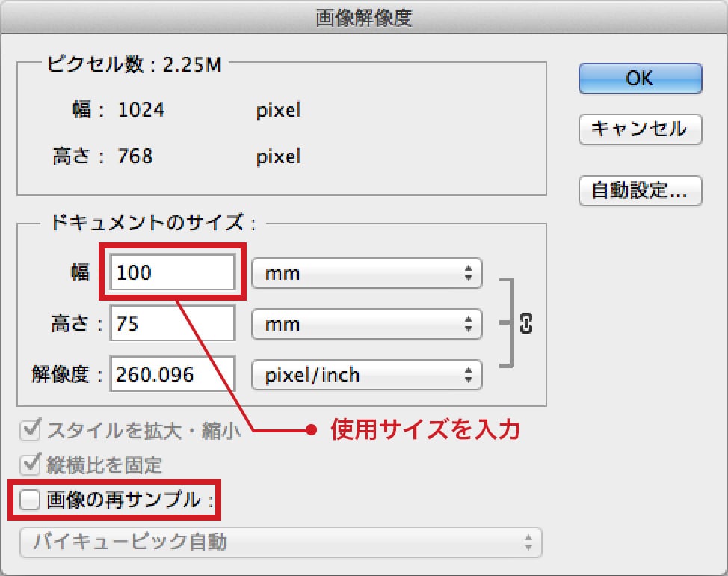Image resolution: width=728 pixels, height=576 pixels.
Task: Click the document width field showing 100
Action: pos(173,273)
